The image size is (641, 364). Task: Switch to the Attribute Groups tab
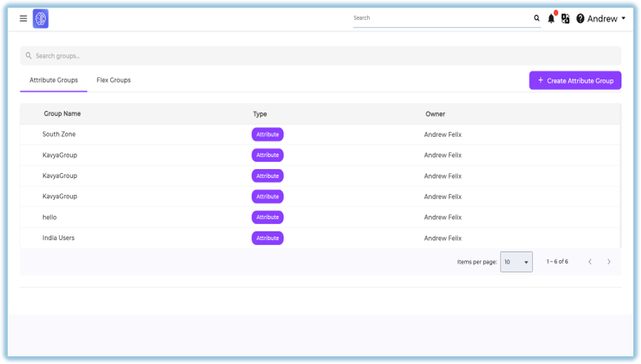click(53, 80)
